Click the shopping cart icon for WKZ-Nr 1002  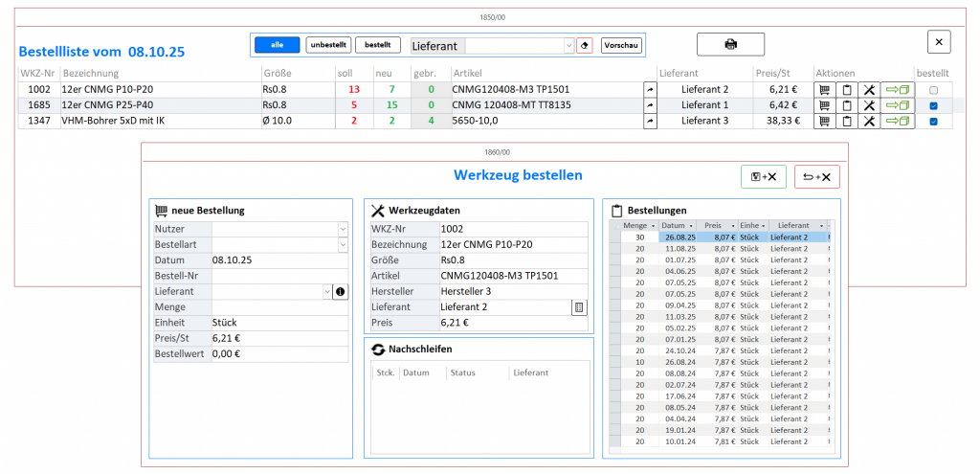click(x=824, y=89)
